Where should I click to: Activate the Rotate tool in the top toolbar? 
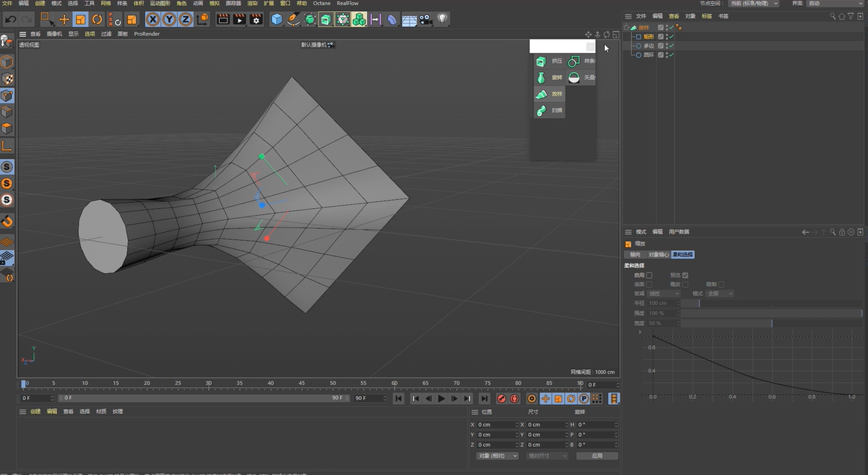pos(96,19)
